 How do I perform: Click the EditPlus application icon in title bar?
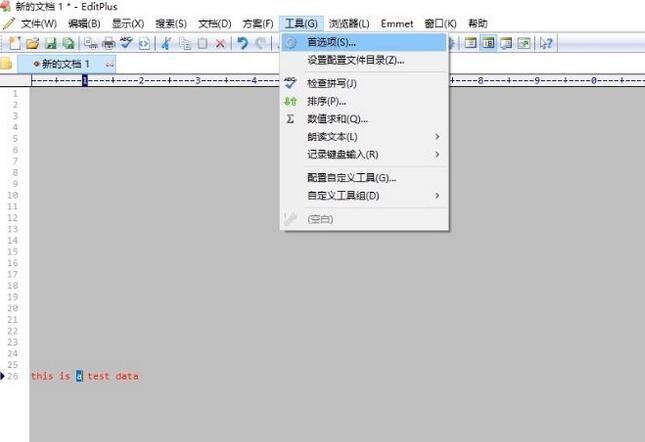(5, 6)
